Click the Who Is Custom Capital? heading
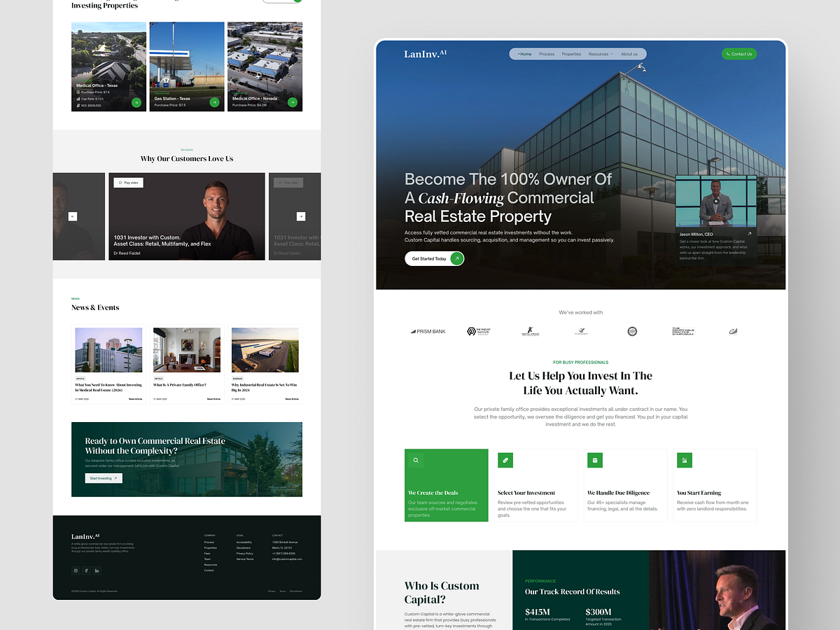 click(x=442, y=592)
